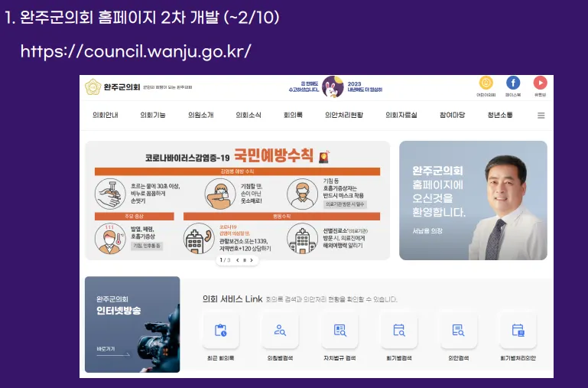Open the YouTube icon
The width and height of the screenshot is (588, 388).
coord(540,83)
